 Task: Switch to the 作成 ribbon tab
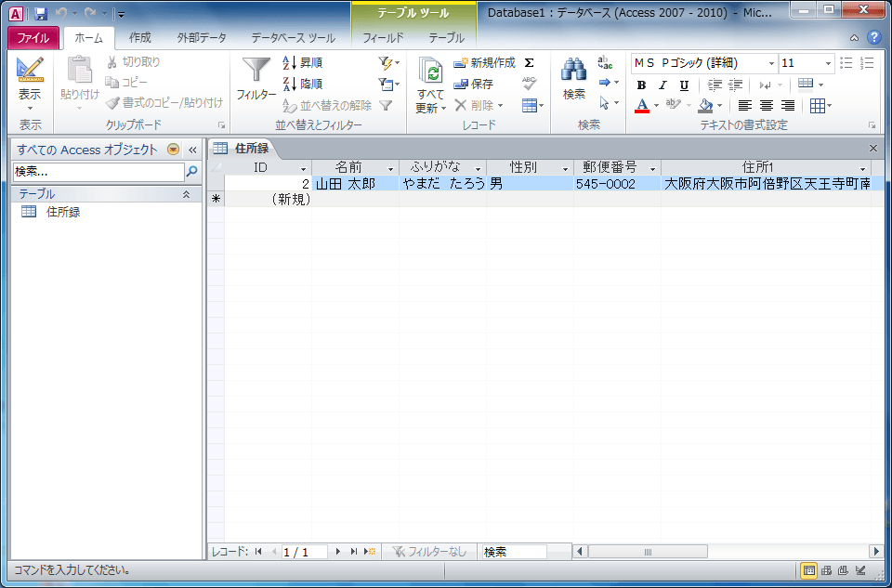tap(140, 38)
